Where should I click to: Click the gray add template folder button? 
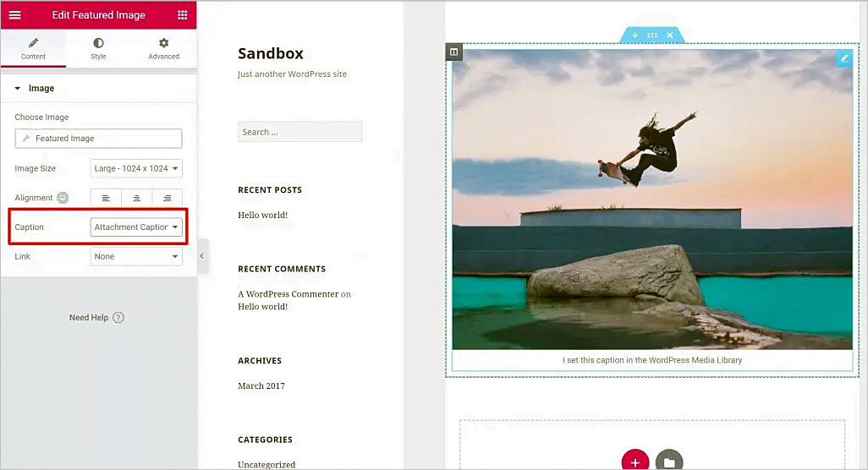(x=668, y=462)
